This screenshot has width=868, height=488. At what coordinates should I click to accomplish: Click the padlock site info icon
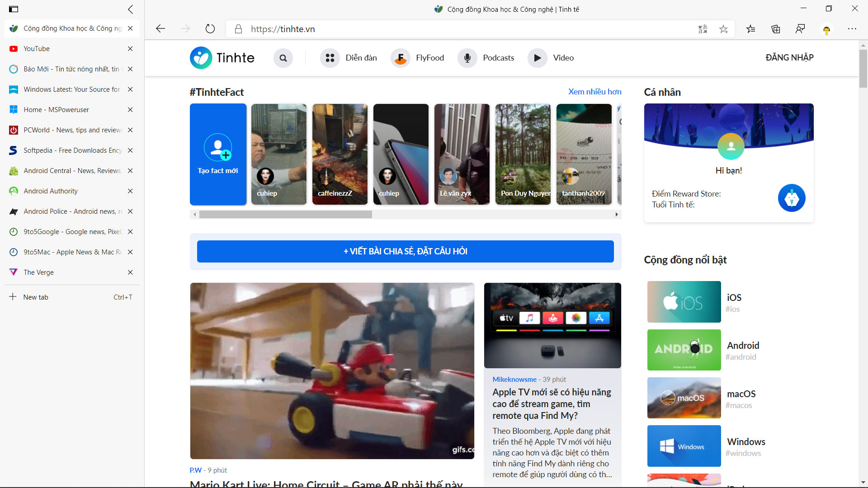[238, 29]
